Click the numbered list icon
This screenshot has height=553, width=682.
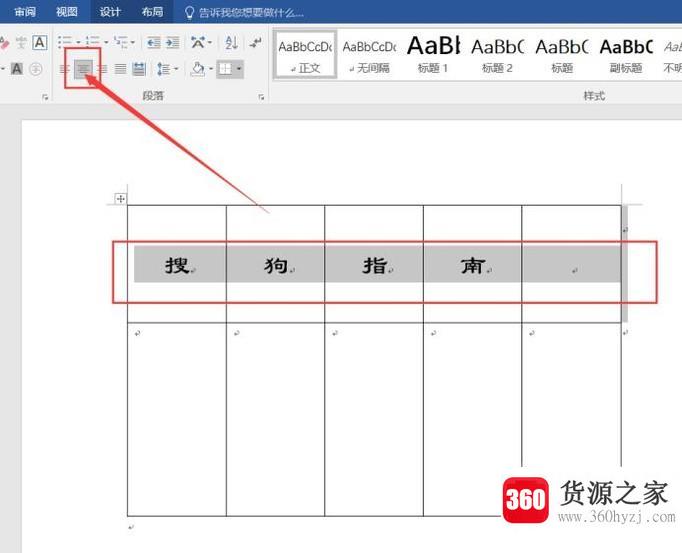pos(93,42)
